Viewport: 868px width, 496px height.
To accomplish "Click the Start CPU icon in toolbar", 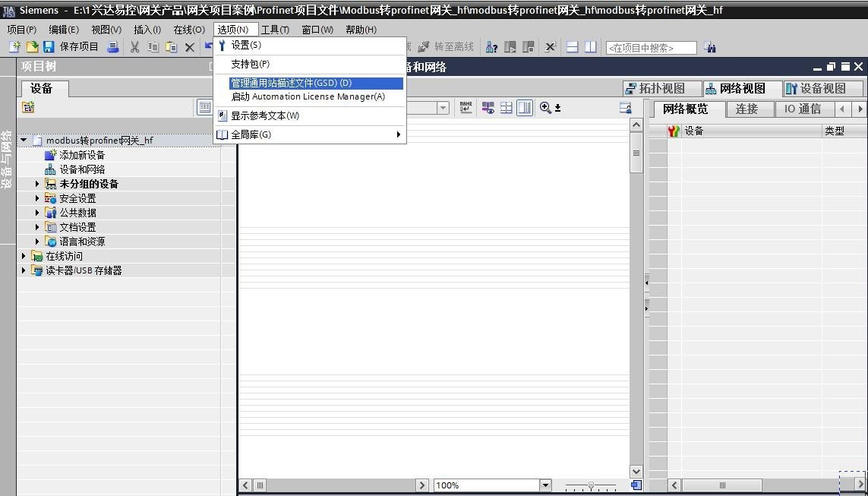I will (510, 48).
